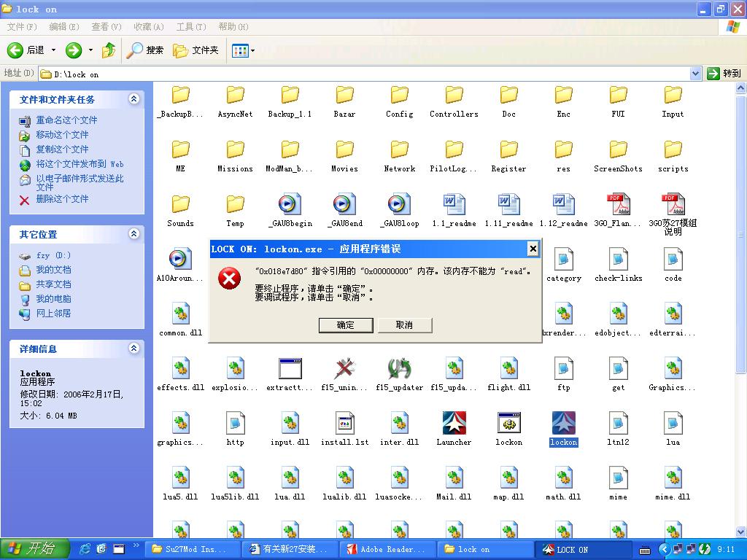Click 确定 in the error dialog
Viewport: 747px width, 560px height.
coord(345,325)
